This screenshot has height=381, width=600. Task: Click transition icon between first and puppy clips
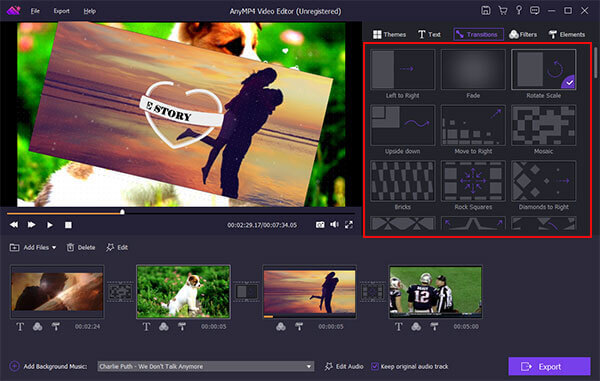point(120,292)
